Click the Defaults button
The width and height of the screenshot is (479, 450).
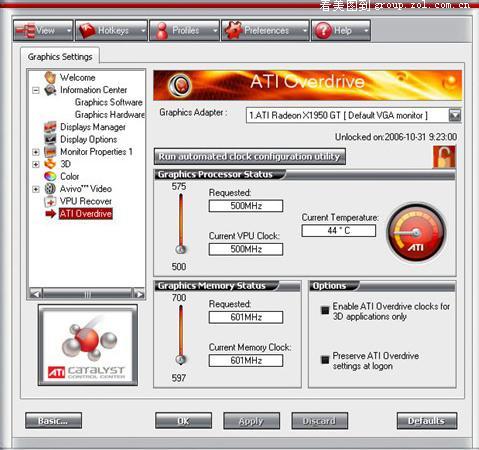tap(427, 421)
